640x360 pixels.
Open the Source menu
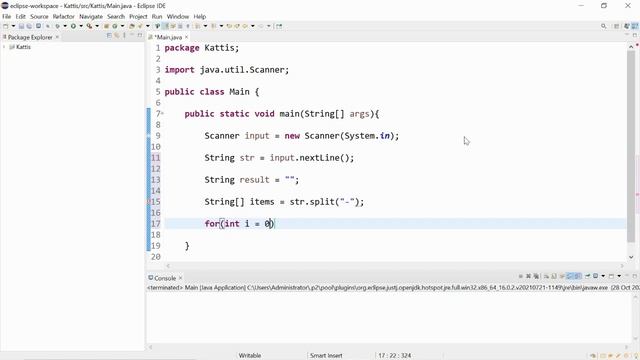click(39, 16)
